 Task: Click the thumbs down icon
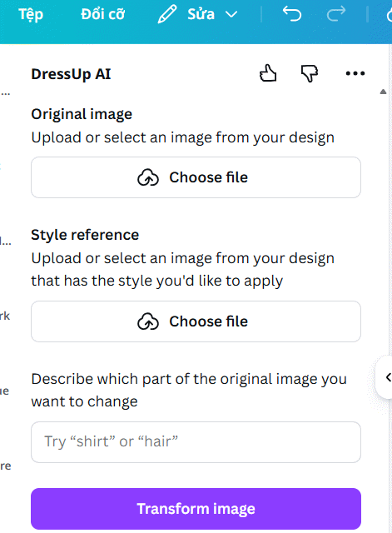coord(310,73)
